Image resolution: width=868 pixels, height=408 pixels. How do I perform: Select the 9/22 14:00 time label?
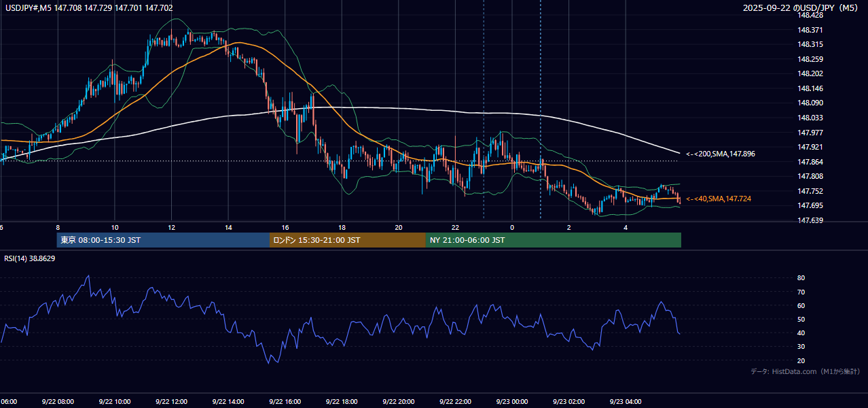(x=228, y=402)
